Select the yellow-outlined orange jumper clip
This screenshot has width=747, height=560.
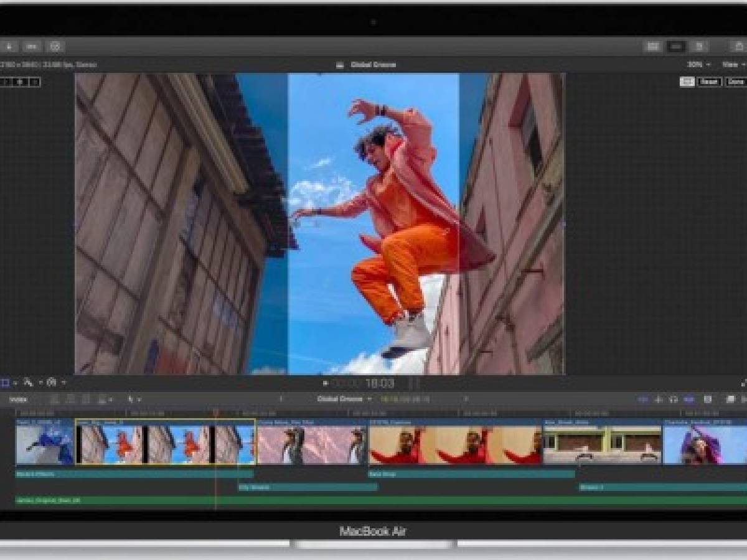[165, 442]
